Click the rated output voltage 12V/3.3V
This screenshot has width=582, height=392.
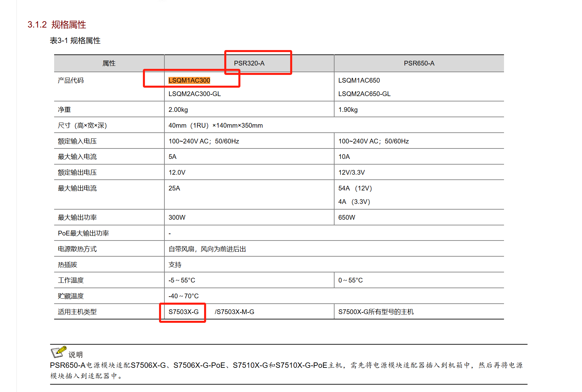tap(351, 172)
